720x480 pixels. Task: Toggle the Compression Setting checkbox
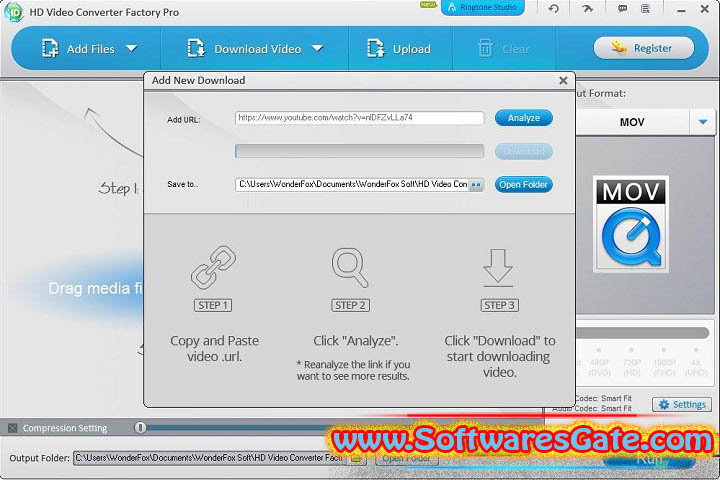pos(12,428)
